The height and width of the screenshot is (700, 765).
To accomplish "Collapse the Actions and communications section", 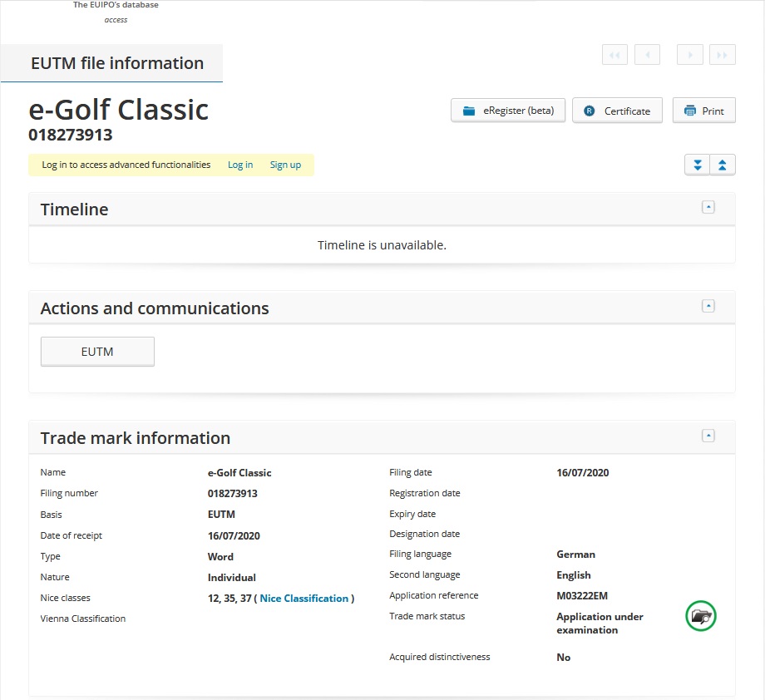I will click(708, 306).
